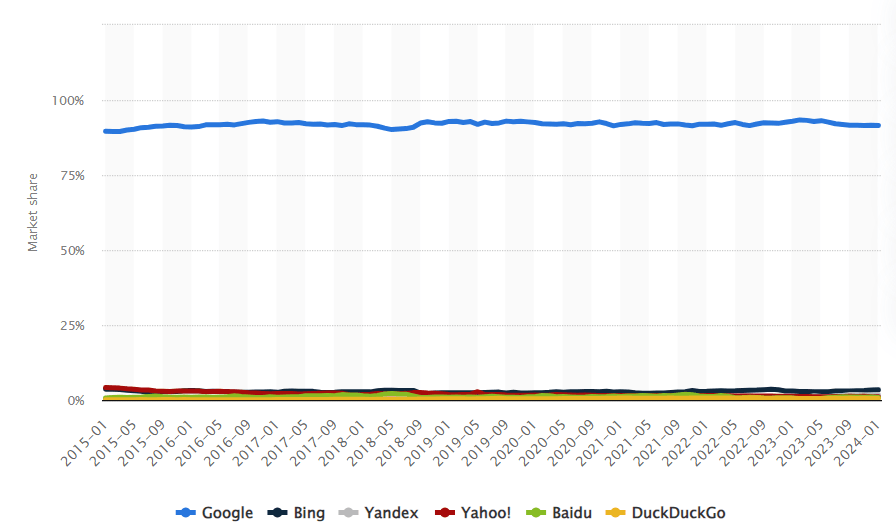Click the Google legend blue marker
This screenshot has width=896, height=530.
185,513
